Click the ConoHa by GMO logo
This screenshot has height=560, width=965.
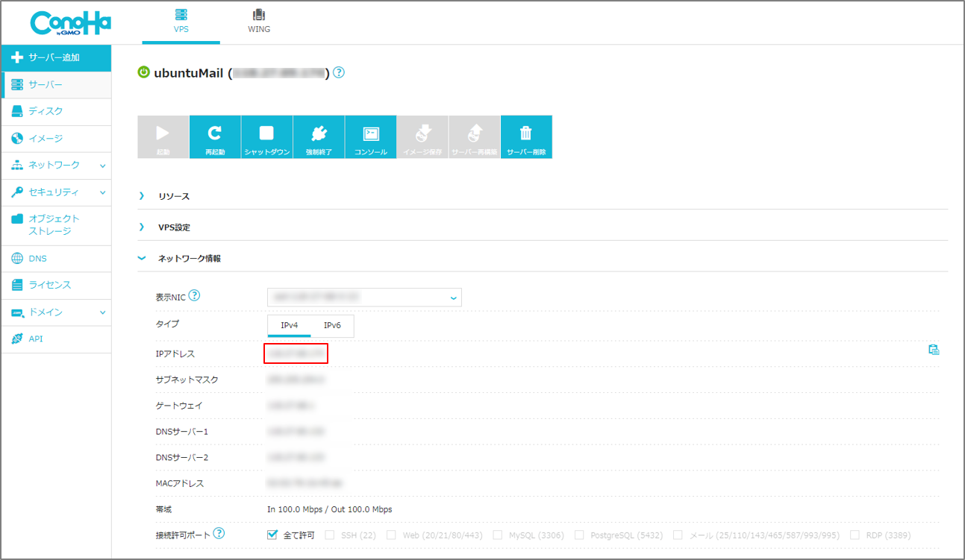pyautogui.click(x=70, y=23)
